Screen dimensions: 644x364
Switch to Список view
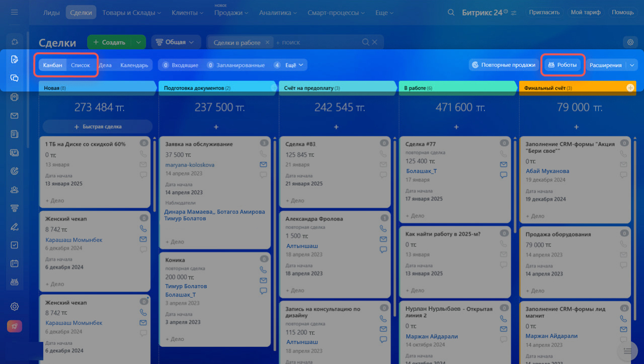tap(80, 65)
